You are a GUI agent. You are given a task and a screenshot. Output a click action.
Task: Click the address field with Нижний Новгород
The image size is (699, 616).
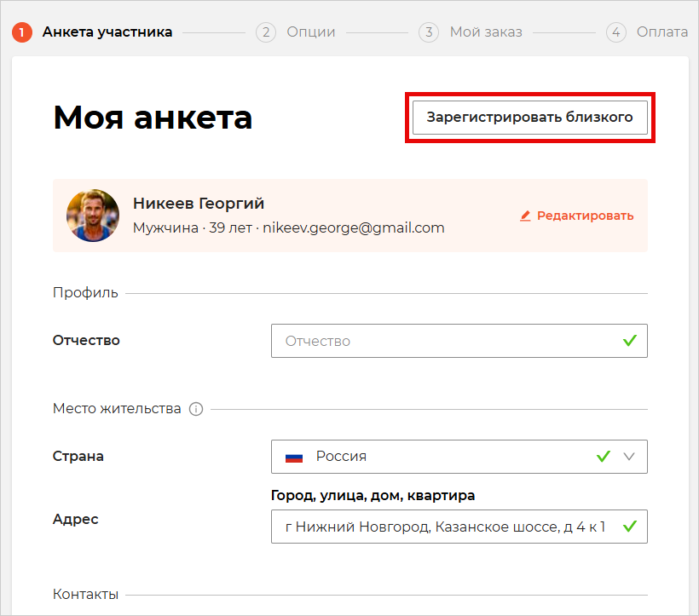[x=459, y=527]
